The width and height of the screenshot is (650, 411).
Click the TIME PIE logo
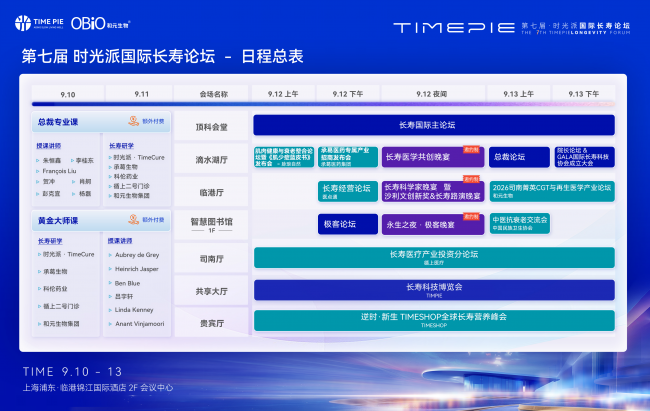(x=39, y=23)
